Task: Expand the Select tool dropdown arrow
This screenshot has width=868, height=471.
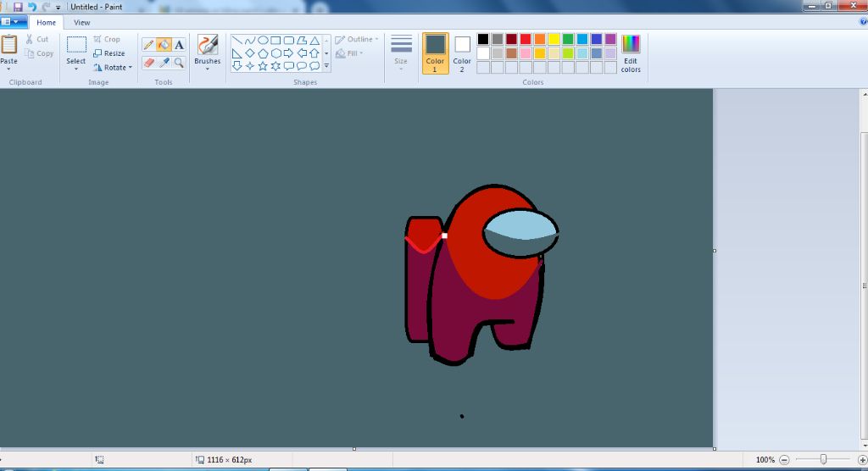Action: tap(75, 69)
